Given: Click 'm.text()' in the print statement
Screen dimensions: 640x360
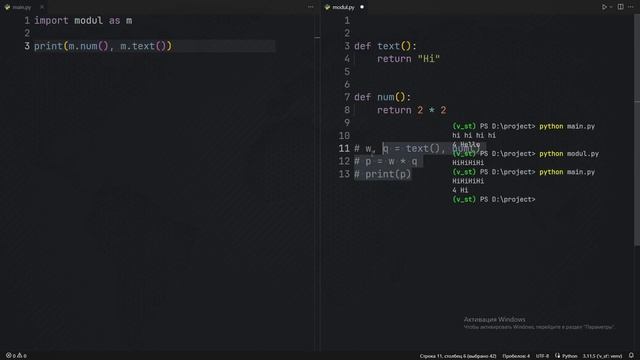Looking at the screenshot, I should [143, 46].
